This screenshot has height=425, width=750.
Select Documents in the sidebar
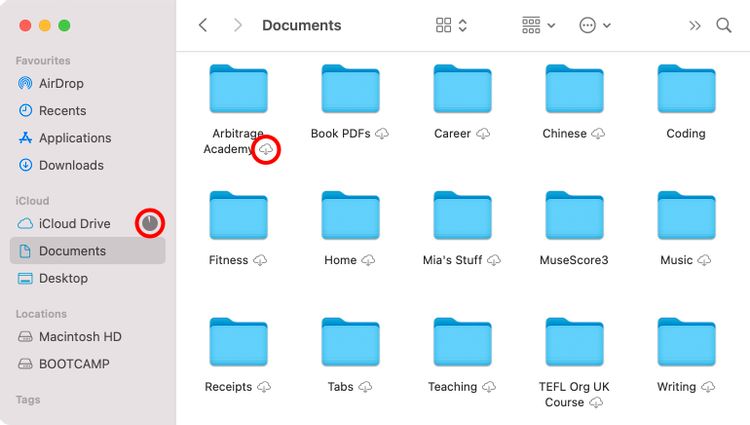(x=87, y=251)
